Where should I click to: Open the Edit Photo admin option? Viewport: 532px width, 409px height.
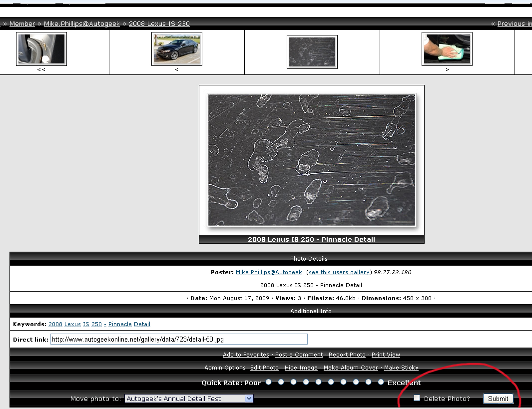click(264, 368)
